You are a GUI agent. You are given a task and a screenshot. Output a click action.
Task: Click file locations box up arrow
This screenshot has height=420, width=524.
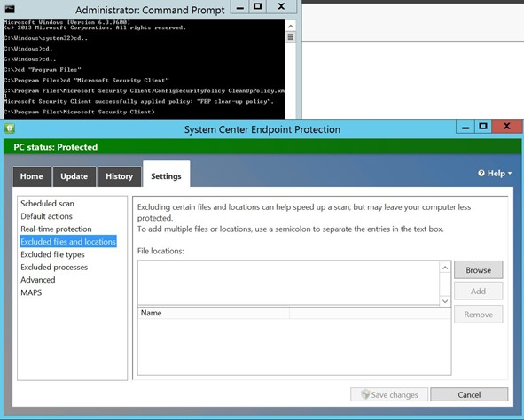coord(445,268)
